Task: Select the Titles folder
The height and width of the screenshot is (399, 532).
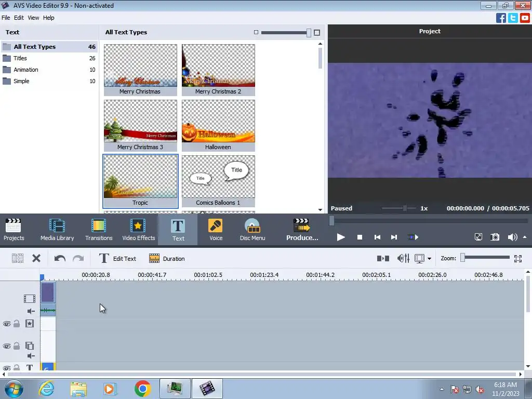Action: [x=49, y=58]
